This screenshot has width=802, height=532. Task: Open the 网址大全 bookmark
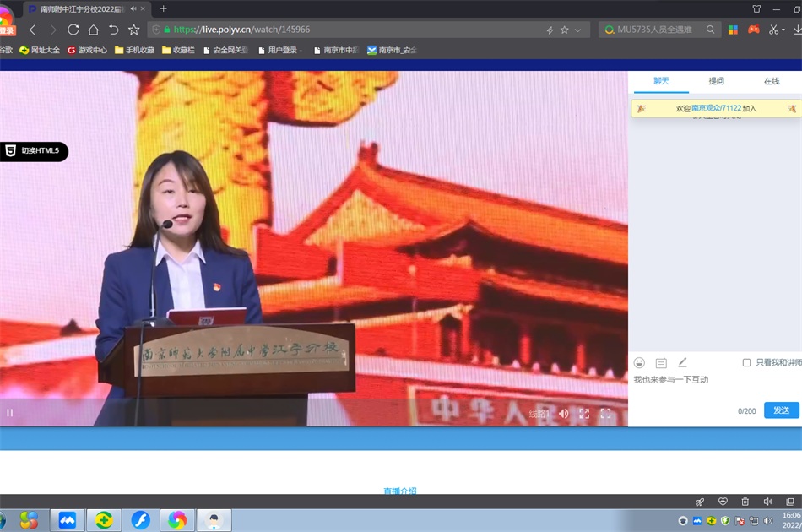(x=40, y=50)
